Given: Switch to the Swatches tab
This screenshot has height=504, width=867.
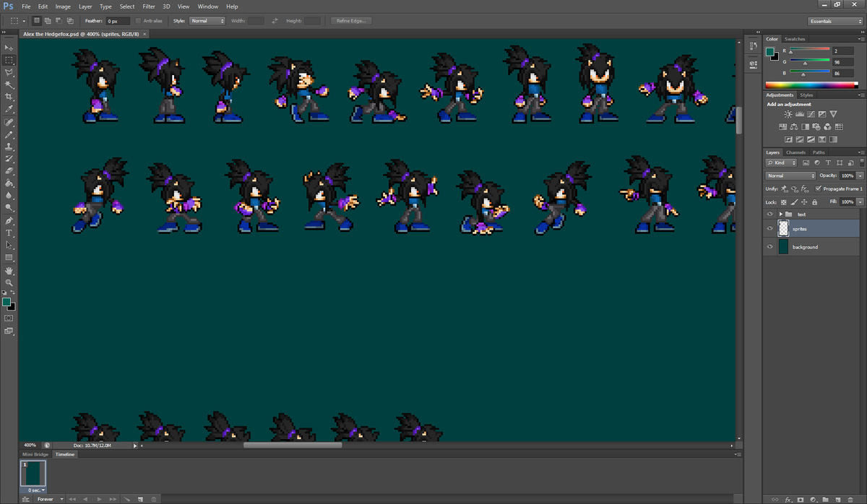Looking at the screenshot, I should pos(795,39).
